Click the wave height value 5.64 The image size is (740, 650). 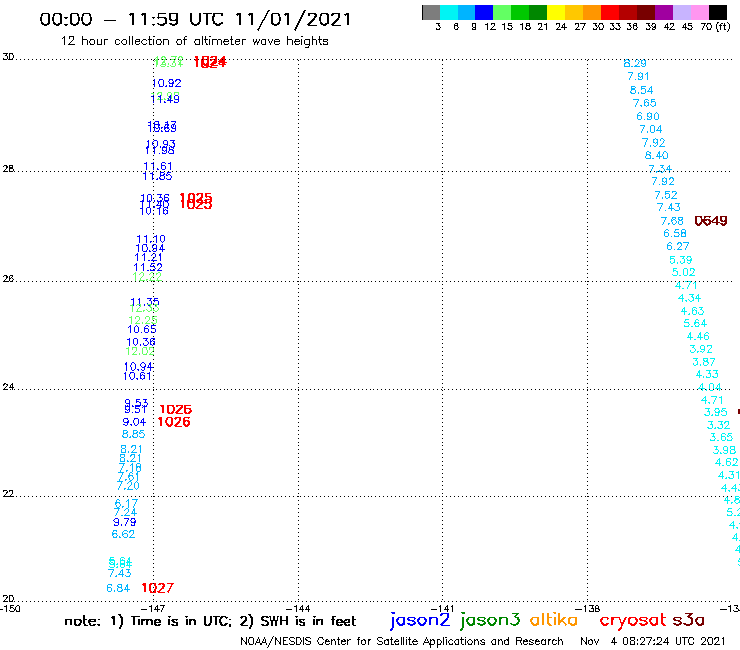pyautogui.click(x=695, y=323)
